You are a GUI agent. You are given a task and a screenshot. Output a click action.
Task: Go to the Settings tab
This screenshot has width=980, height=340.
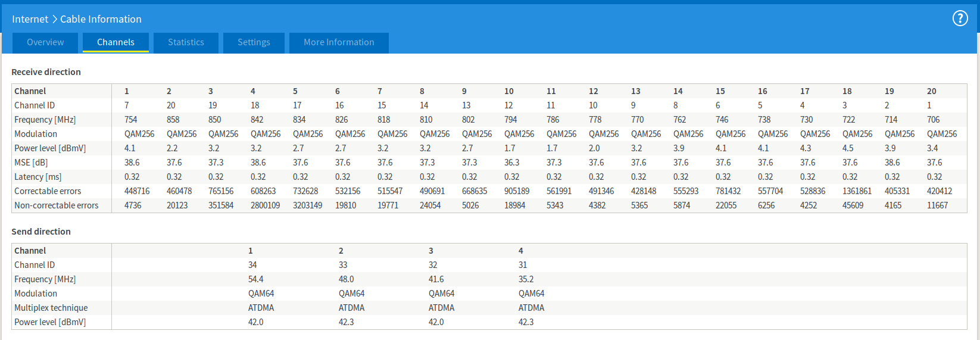point(254,42)
